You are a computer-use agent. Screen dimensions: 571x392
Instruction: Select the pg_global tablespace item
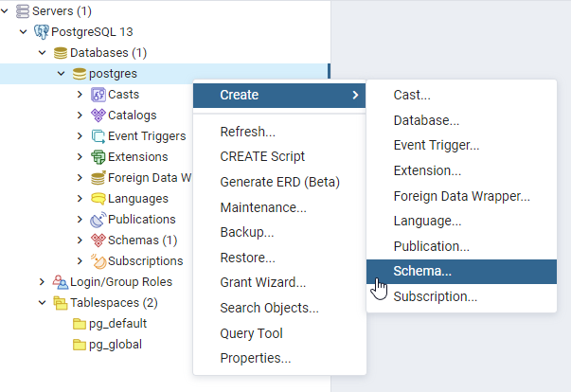click(x=116, y=345)
